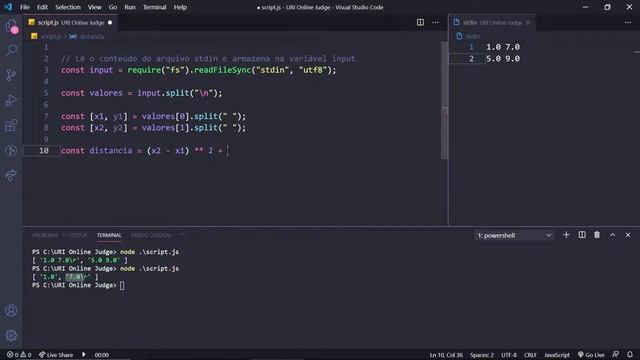Kill the terminal with the trash icon
This screenshot has width=640, height=360.
click(x=597, y=235)
